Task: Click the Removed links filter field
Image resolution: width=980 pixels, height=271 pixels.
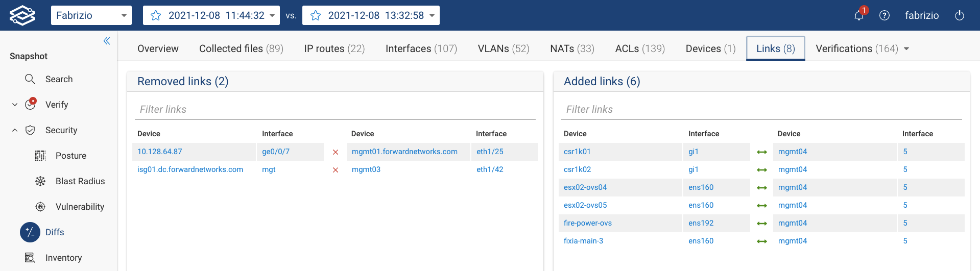Action: pos(335,109)
